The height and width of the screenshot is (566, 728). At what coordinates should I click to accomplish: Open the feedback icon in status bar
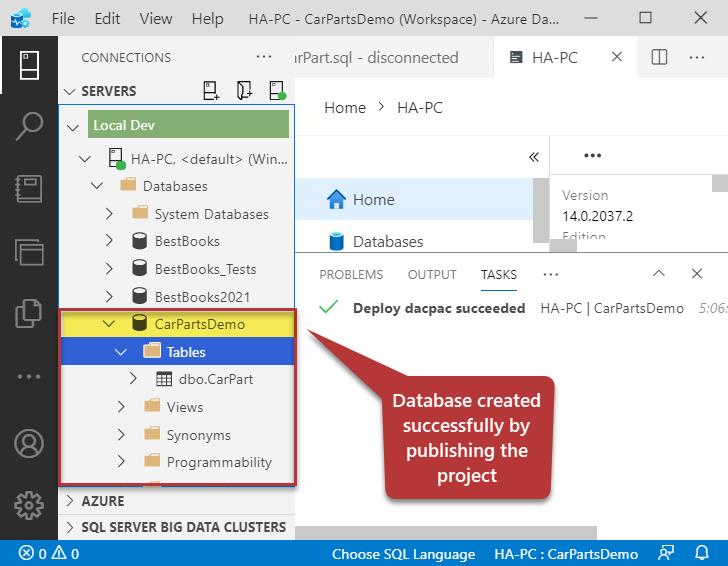(x=666, y=553)
